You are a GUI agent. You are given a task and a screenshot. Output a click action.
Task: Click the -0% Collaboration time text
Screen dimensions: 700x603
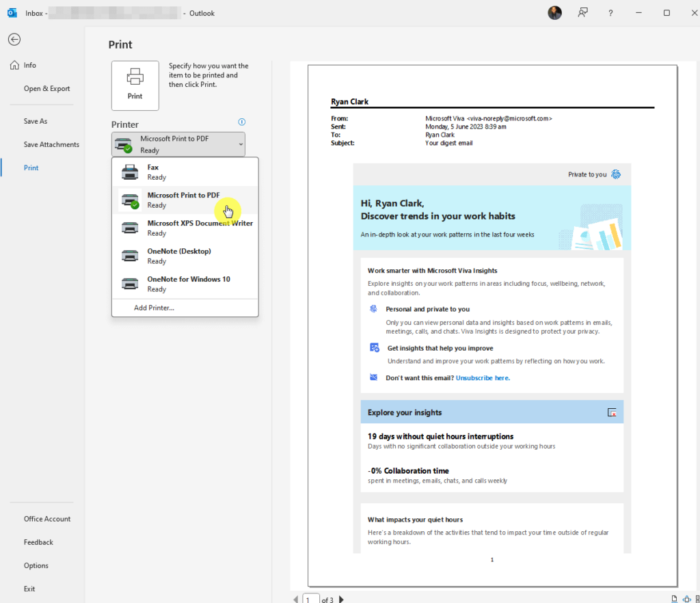408,470
